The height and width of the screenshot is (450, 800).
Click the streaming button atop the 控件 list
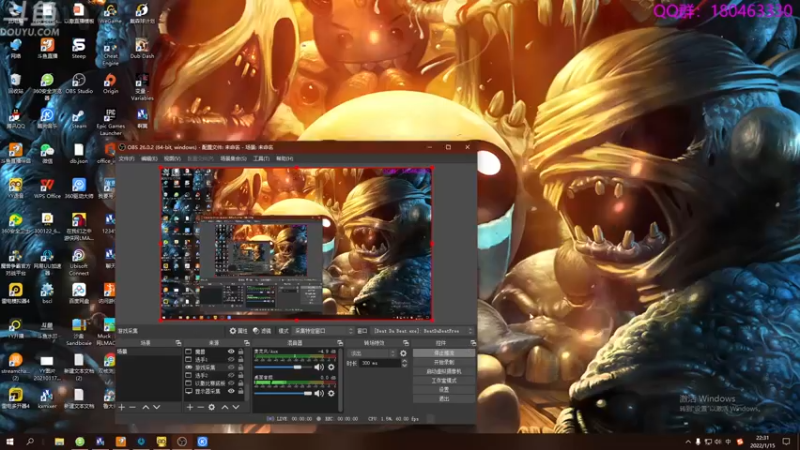click(444, 353)
